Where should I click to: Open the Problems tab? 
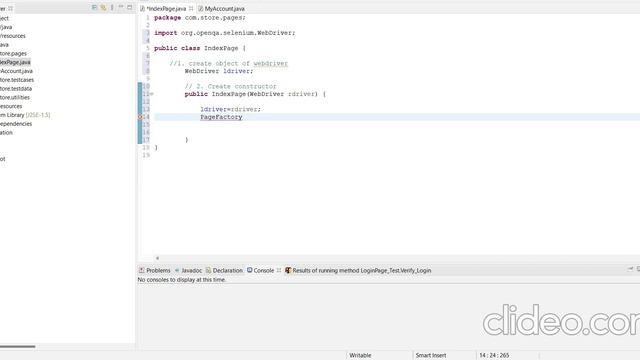click(158, 271)
